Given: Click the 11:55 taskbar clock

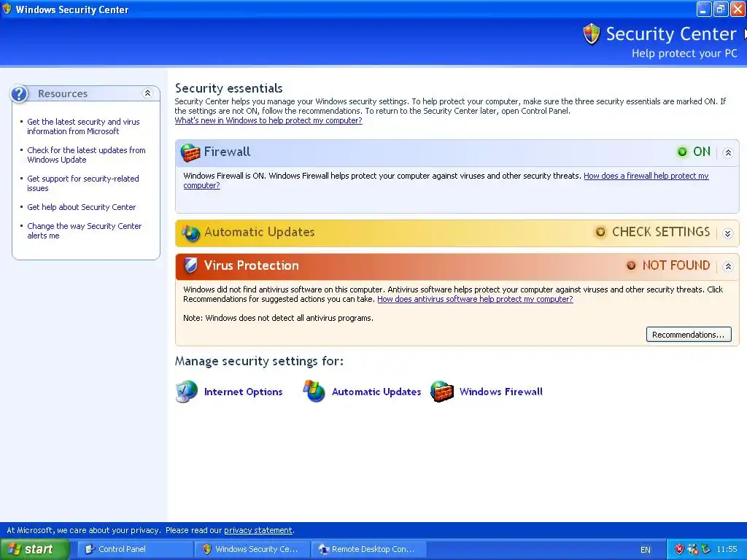Looking at the screenshot, I should click(727, 549).
